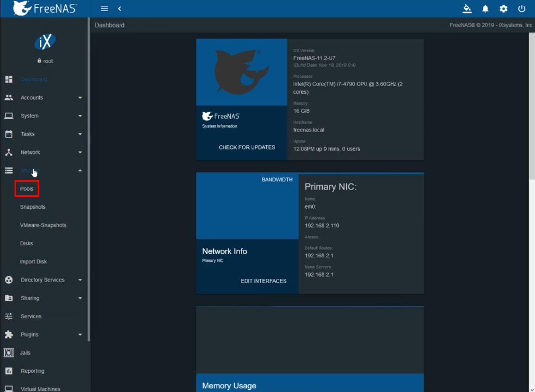This screenshot has width=535, height=392.
Task: Click the Storage list icon
Action: pos(9,171)
